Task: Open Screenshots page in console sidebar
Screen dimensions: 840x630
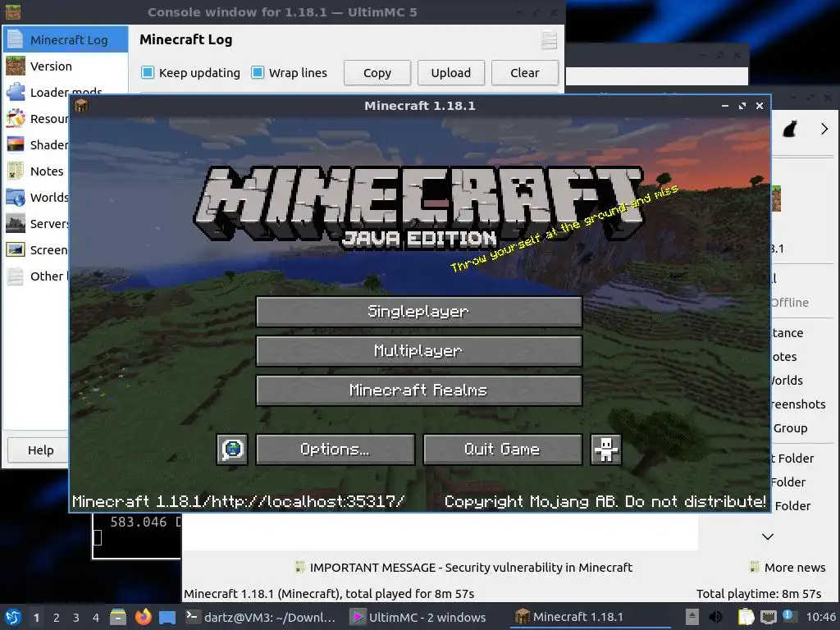Action: point(36,250)
